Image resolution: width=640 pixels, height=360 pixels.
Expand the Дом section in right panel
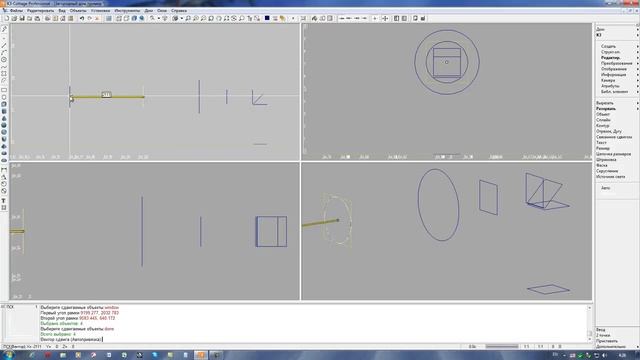pos(616,29)
